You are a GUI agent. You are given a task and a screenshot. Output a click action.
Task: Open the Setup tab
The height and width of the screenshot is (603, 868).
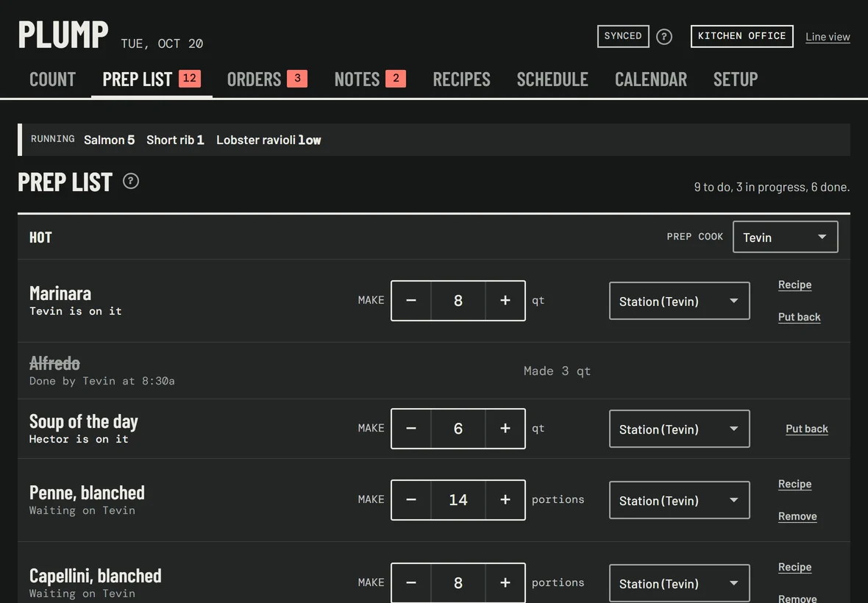pyautogui.click(x=736, y=79)
